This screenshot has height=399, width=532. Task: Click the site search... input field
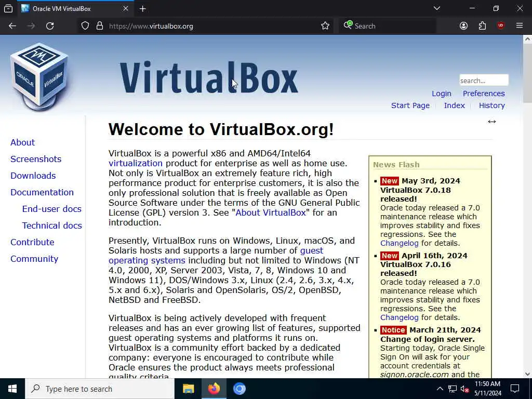click(484, 81)
